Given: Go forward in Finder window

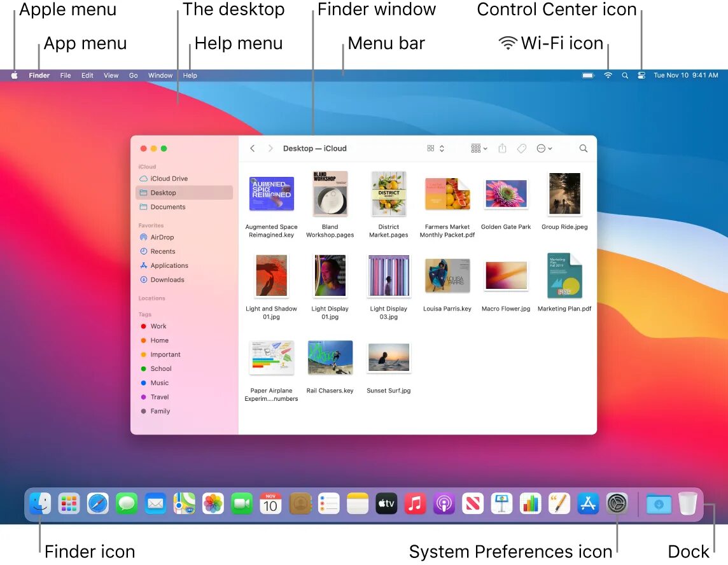Looking at the screenshot, I should point(270,148).
